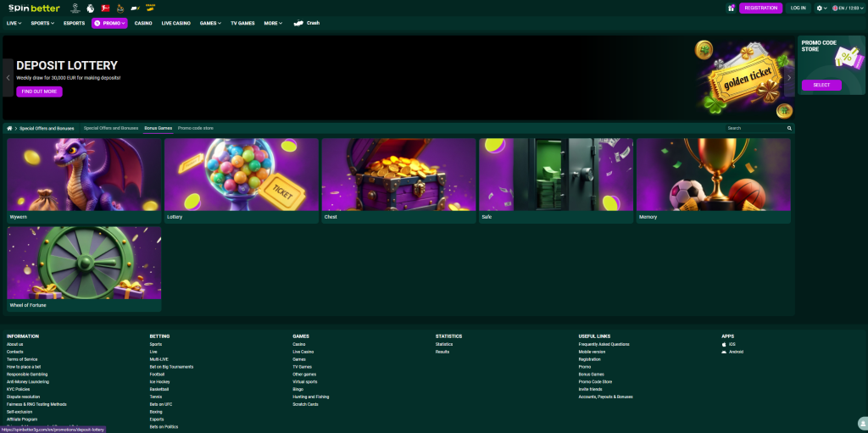Click the gift bonuses icon
Viewport: 868px width, 433px height.
[731, 8]
